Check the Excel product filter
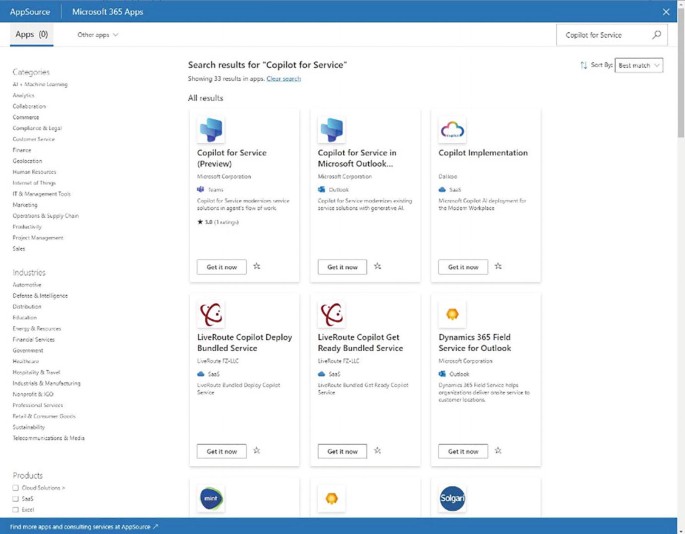 (16, 510)
